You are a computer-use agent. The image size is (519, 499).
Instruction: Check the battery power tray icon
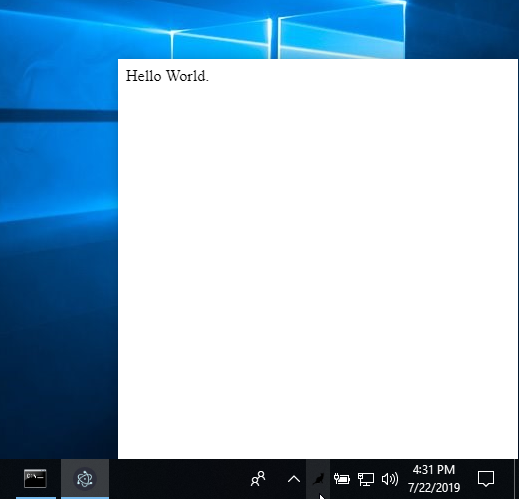[x=342, y=479]
